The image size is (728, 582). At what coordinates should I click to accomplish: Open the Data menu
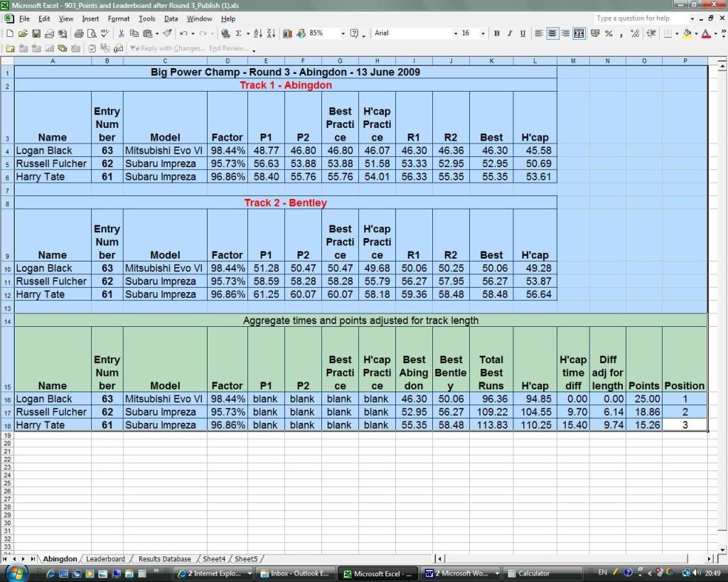coord(171,18)
